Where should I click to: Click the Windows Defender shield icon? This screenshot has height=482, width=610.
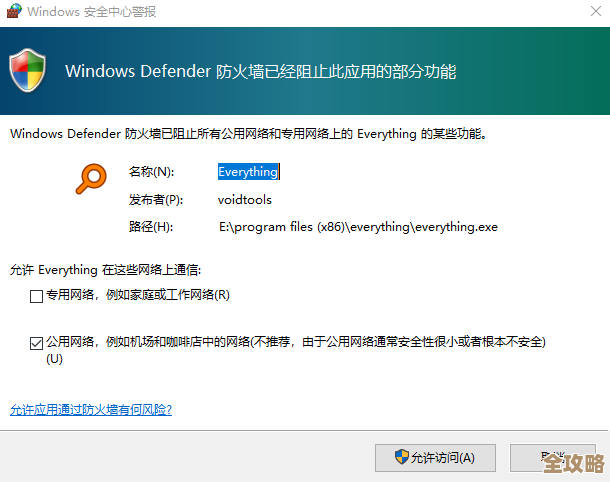[27, 70]
